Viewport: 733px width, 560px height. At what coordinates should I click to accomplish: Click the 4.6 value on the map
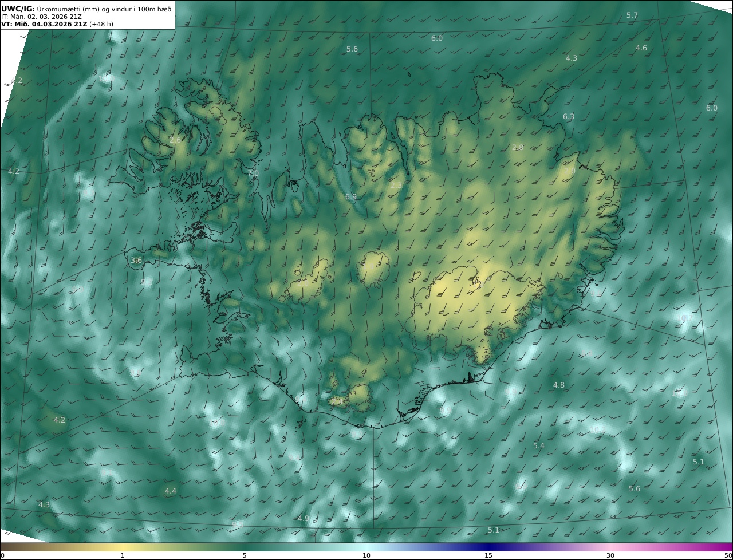(x=641, y=48)
